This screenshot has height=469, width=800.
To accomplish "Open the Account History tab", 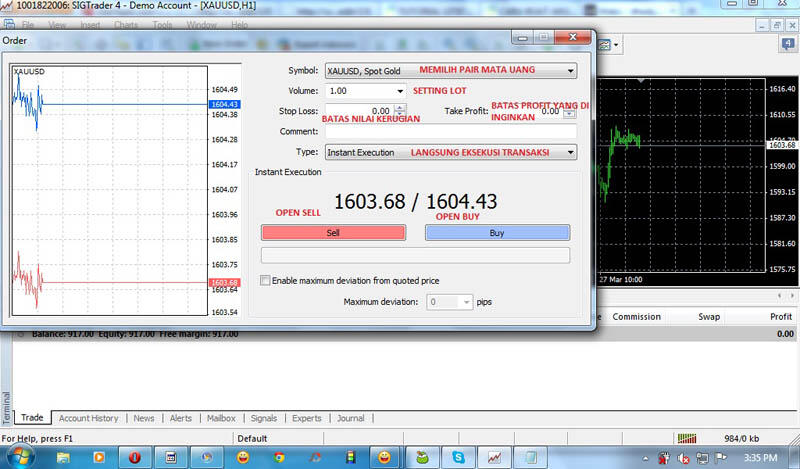I will (x=88, y=418).
